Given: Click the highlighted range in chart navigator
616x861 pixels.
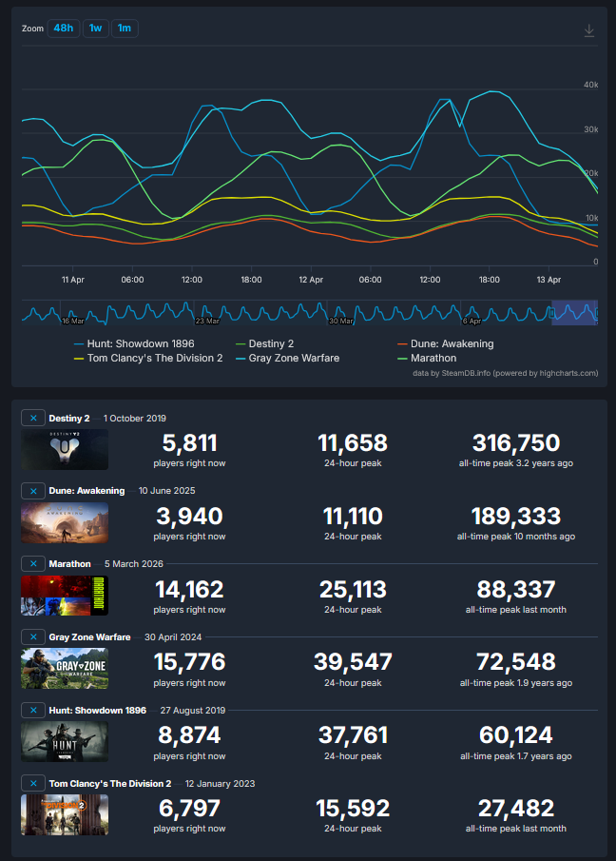Looking at the screenshot, I should pos(574,313).
